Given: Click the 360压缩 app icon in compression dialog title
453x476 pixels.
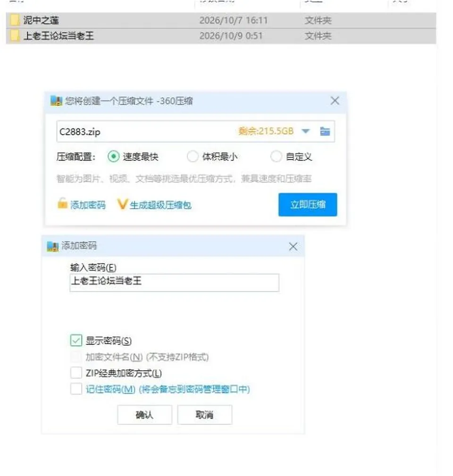Looking at the screenshot, I should point(56,101).
